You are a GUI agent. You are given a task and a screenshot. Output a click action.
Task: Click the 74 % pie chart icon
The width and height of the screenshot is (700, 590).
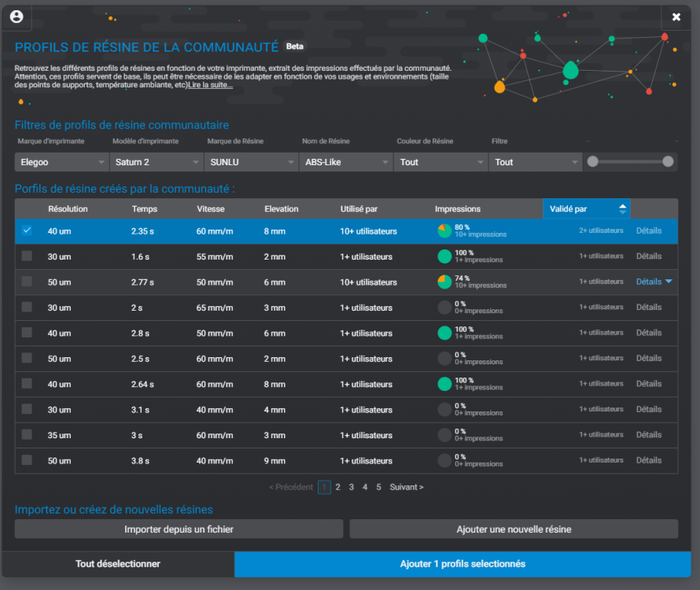444,282
